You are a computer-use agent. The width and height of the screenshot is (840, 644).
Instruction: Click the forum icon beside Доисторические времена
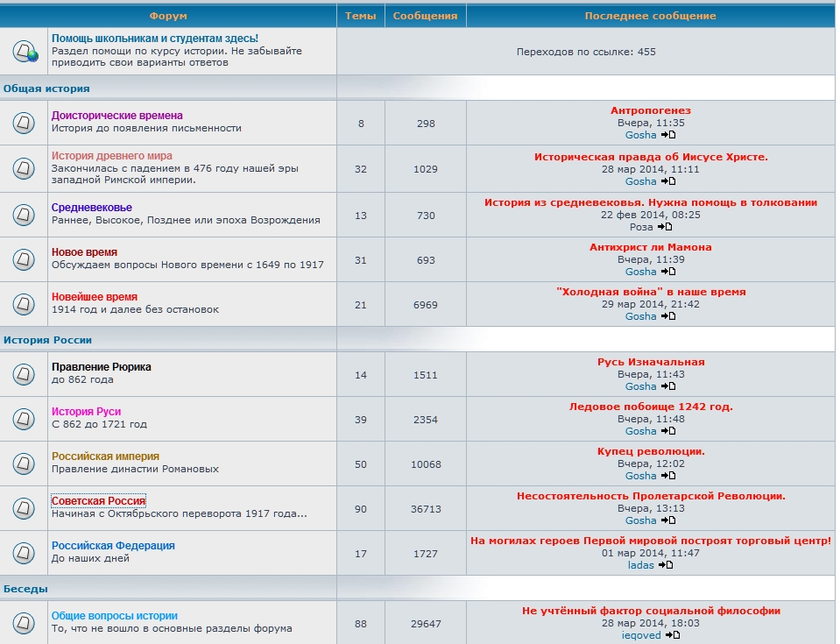click(x=24, y=123)
